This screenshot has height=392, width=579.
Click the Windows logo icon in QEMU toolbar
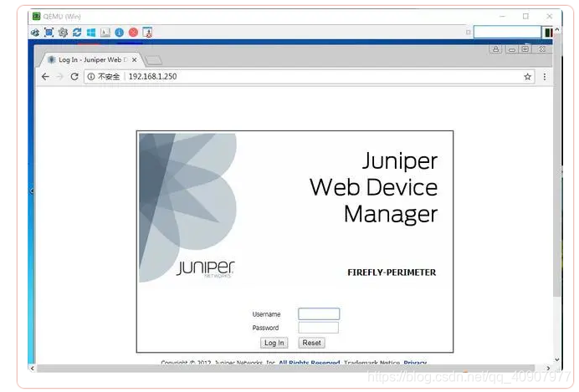[x=91, y=33]
